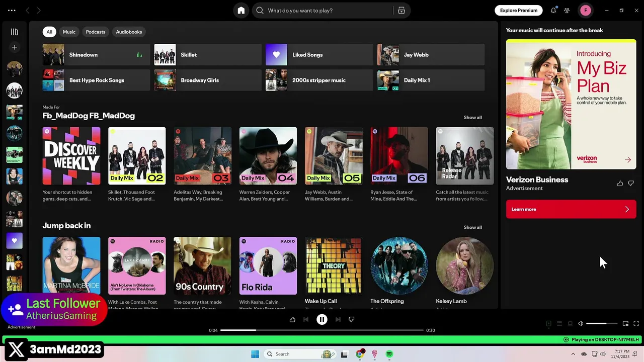Open Daily Mix 04 cover
Screen dimensions: 644x362
(x=268, y=156)
